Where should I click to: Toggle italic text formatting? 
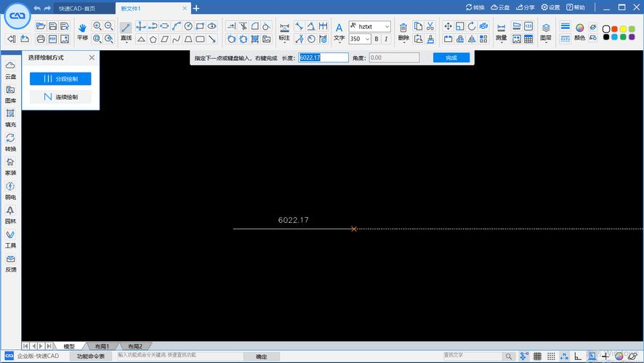tap(387, 39)
